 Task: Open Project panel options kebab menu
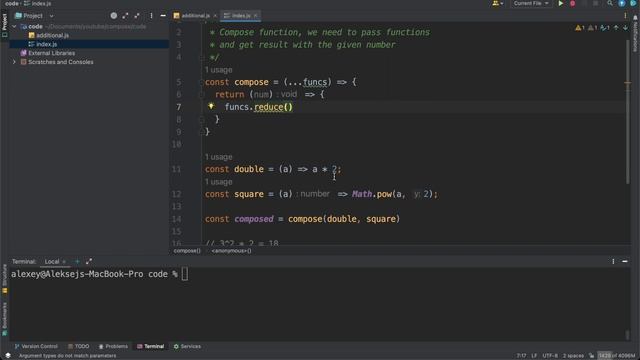151,16
